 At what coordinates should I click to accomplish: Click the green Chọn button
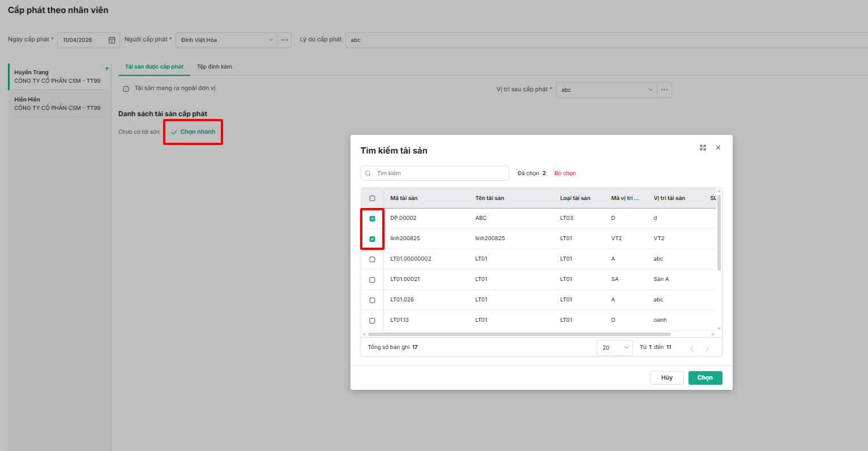coord(705,378)
